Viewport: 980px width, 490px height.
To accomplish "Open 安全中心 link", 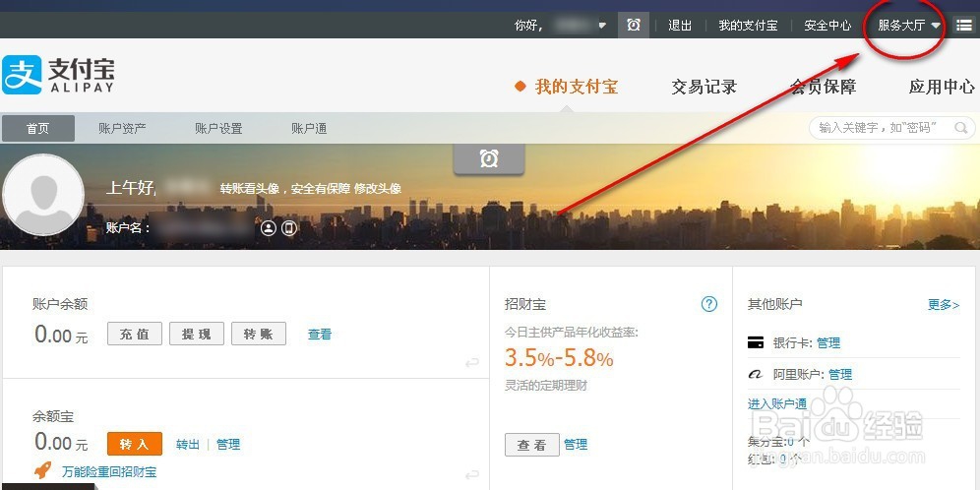I will (x=827, y=26).
